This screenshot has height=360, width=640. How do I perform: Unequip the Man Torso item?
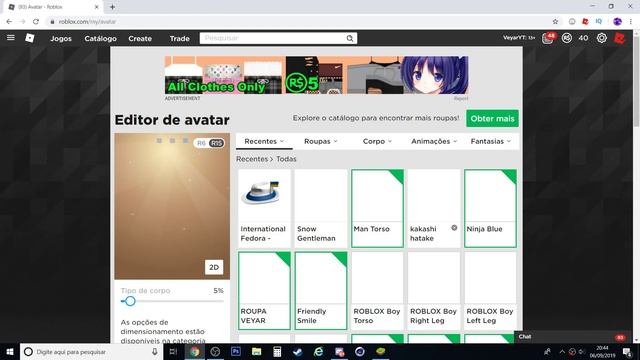click(377, 209)
